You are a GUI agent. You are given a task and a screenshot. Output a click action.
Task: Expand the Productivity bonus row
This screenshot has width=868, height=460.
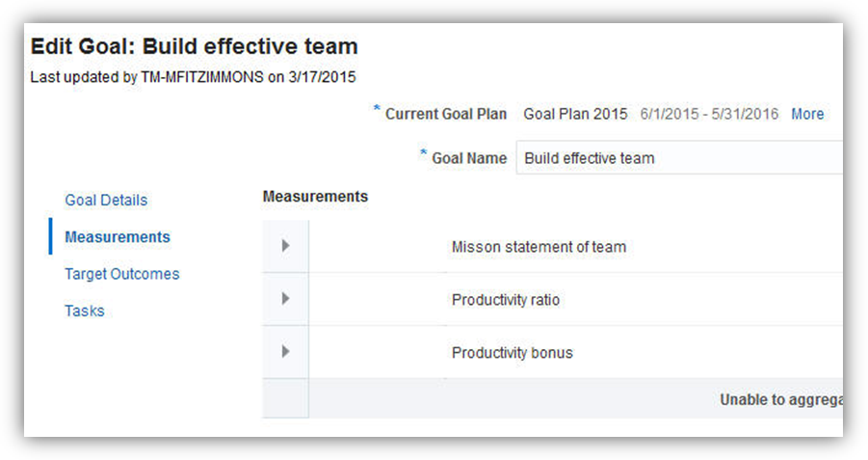click(285, 352)
